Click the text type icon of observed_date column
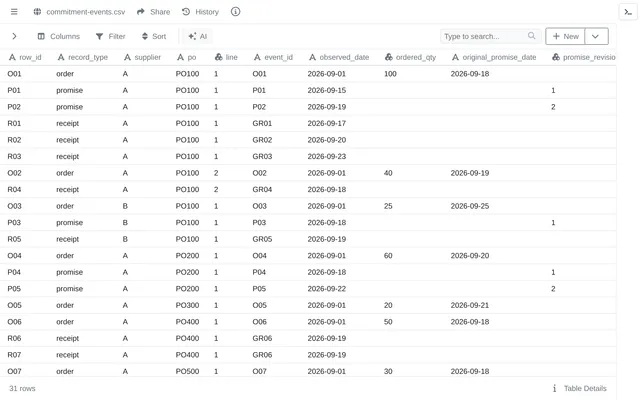 [x=312, y=58]
